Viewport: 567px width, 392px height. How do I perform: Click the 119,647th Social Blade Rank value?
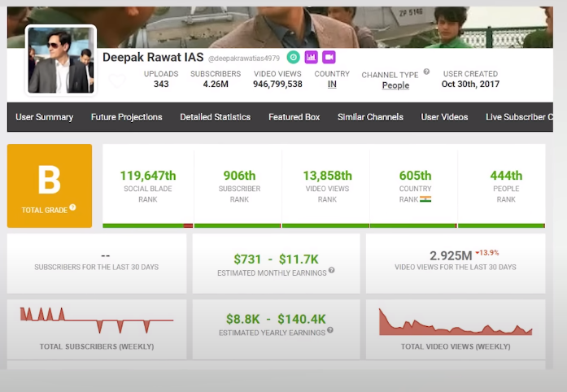(x=148, y=176)
